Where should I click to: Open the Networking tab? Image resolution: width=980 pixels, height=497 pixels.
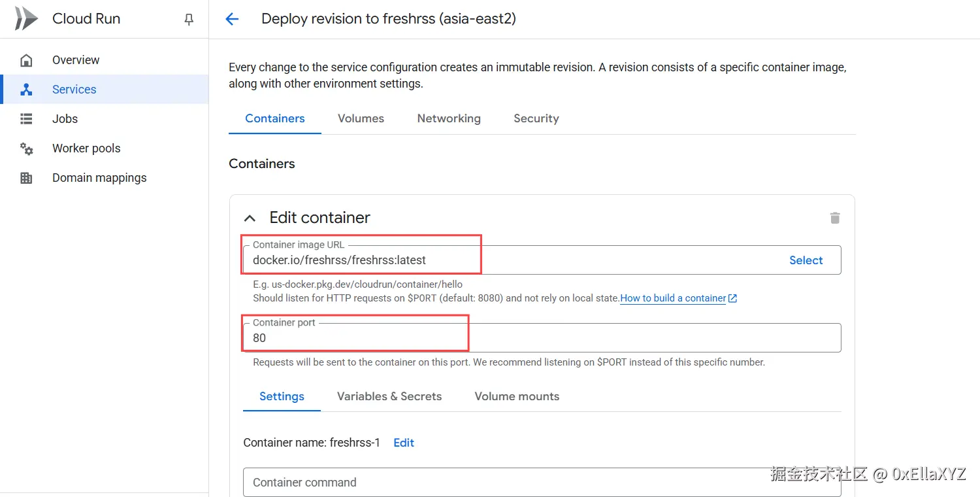pyautogui.click(x=449, y=118)
